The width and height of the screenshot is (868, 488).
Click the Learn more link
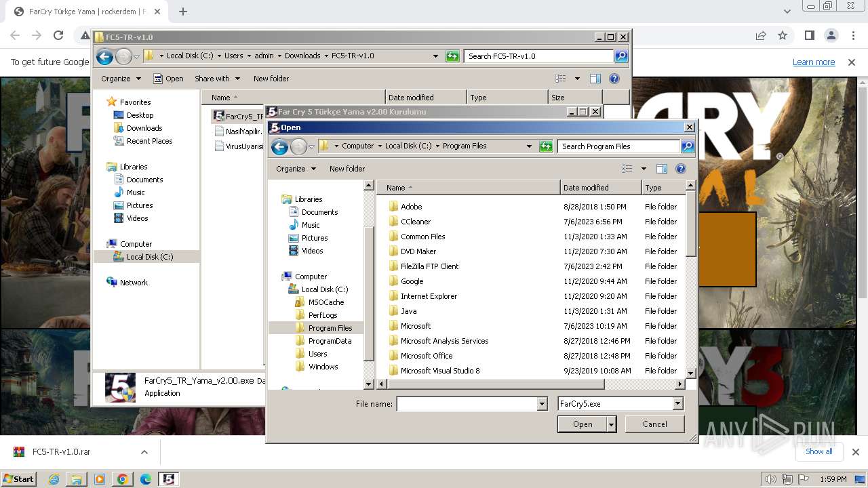click(x=814, y=62)
